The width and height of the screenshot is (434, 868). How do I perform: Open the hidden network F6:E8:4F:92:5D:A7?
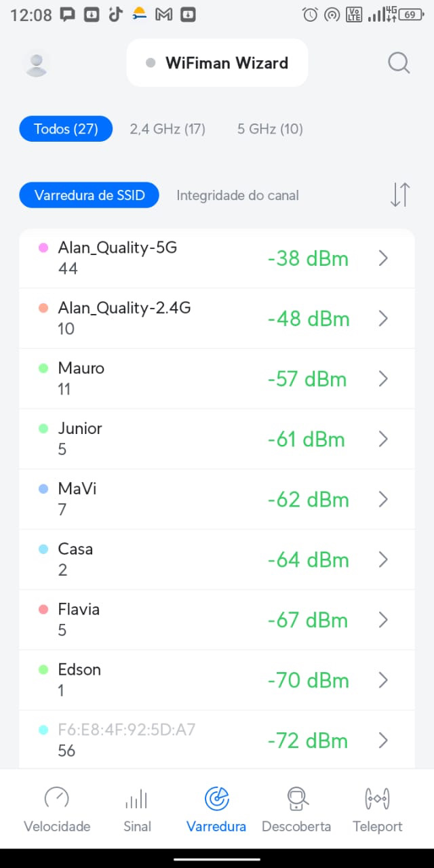(203, 740)
